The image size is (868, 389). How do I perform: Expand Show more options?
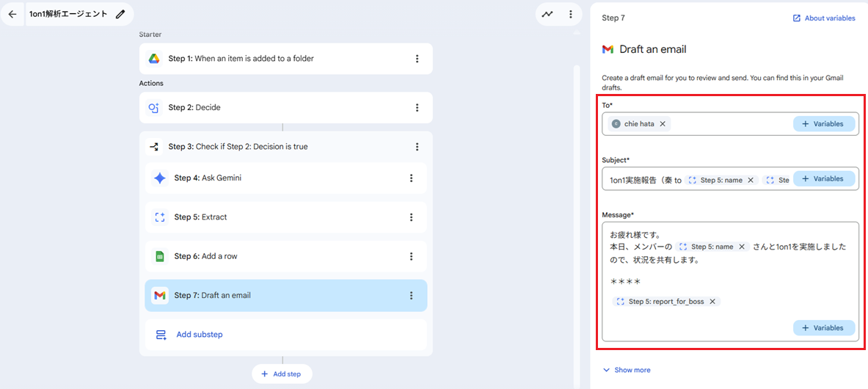626,370
